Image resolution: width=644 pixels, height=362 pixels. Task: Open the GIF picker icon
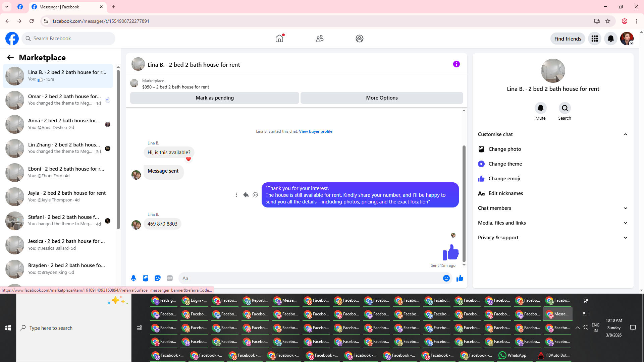170,278
